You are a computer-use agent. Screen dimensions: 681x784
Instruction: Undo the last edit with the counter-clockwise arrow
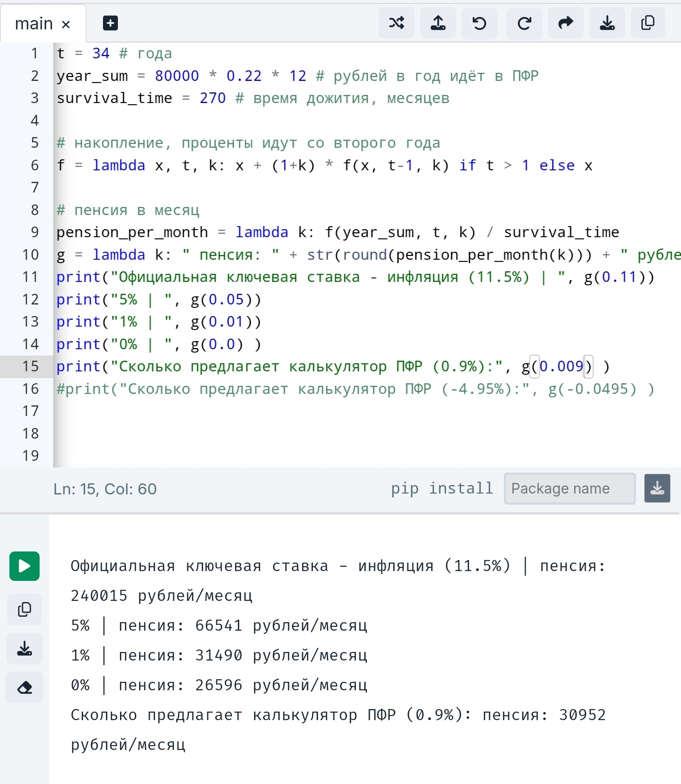[x=480, y=23]
